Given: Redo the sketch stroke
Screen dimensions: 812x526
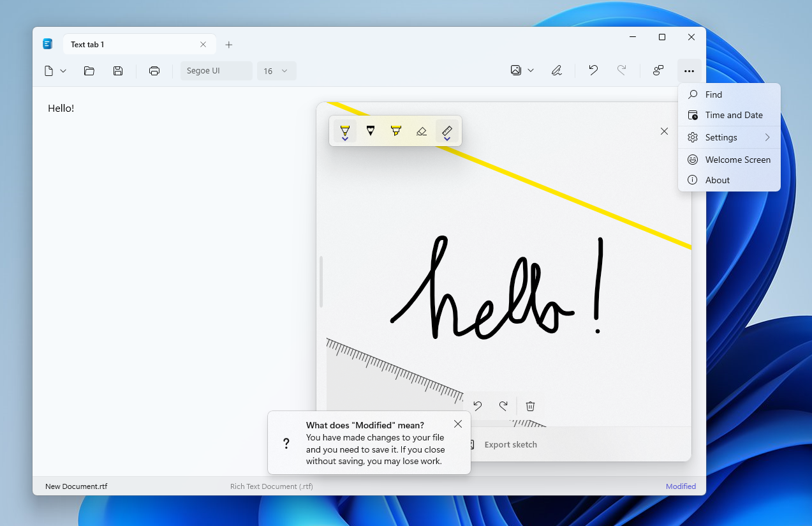Looking at the screenshot, I should pyautogui.click(x=503, y=405).
